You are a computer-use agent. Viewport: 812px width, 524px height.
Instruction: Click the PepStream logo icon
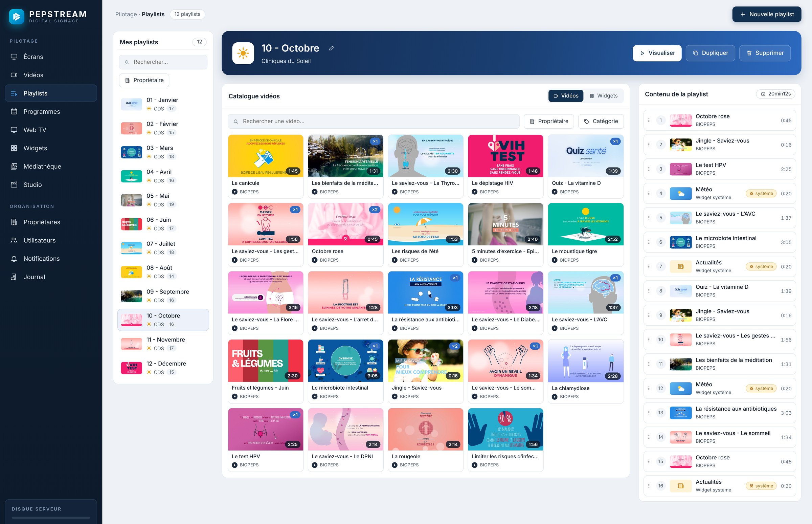pos(16,16)
